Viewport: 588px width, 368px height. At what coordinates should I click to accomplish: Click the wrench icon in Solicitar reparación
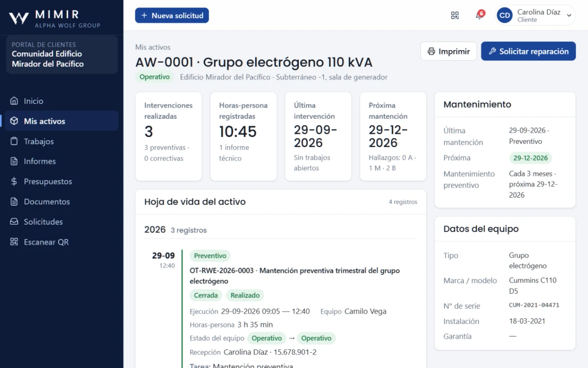point(493,52)
